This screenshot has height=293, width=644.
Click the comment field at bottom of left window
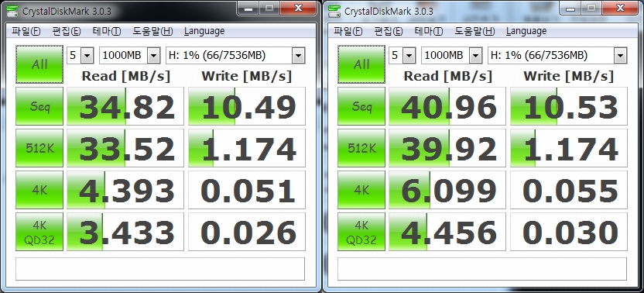160,269
